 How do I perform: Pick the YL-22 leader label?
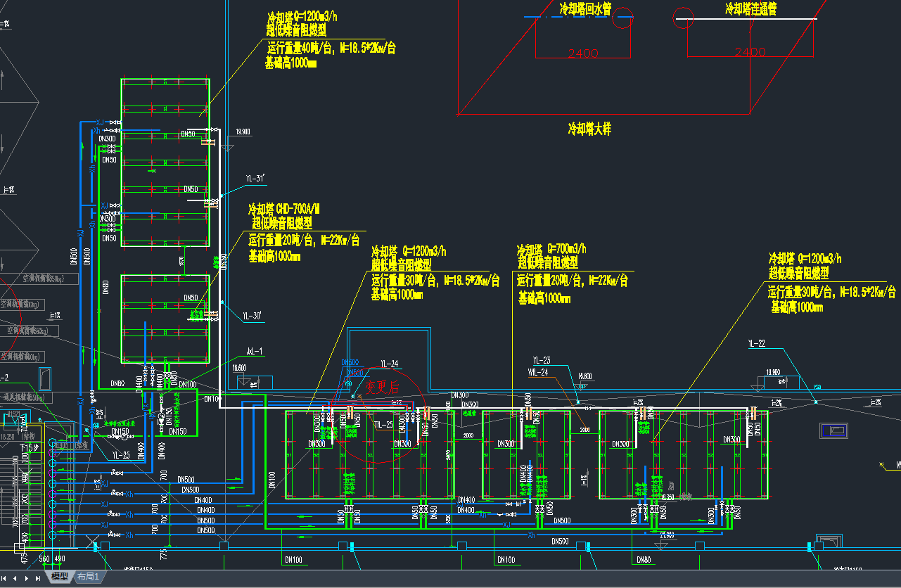pos(756,344)
